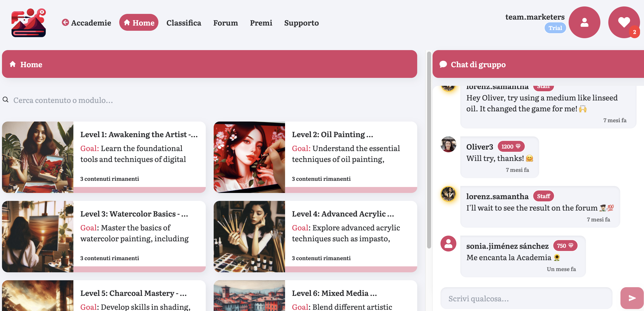Click the academy logo icon

pos(29,23)
